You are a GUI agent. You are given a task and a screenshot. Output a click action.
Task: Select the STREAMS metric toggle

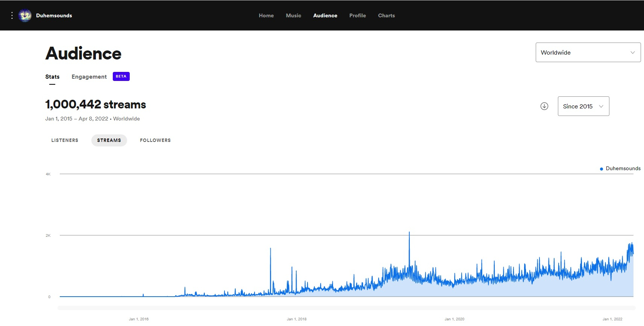pyautogui.click(x=109, y=140)
